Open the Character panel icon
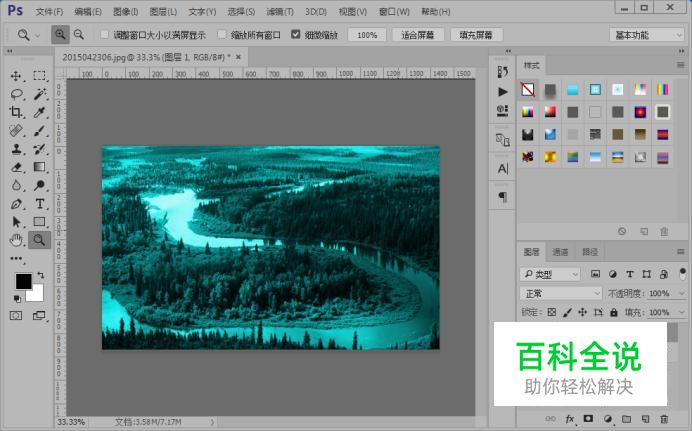The height and width of the screenshot is (431, 692). [503, 169]
